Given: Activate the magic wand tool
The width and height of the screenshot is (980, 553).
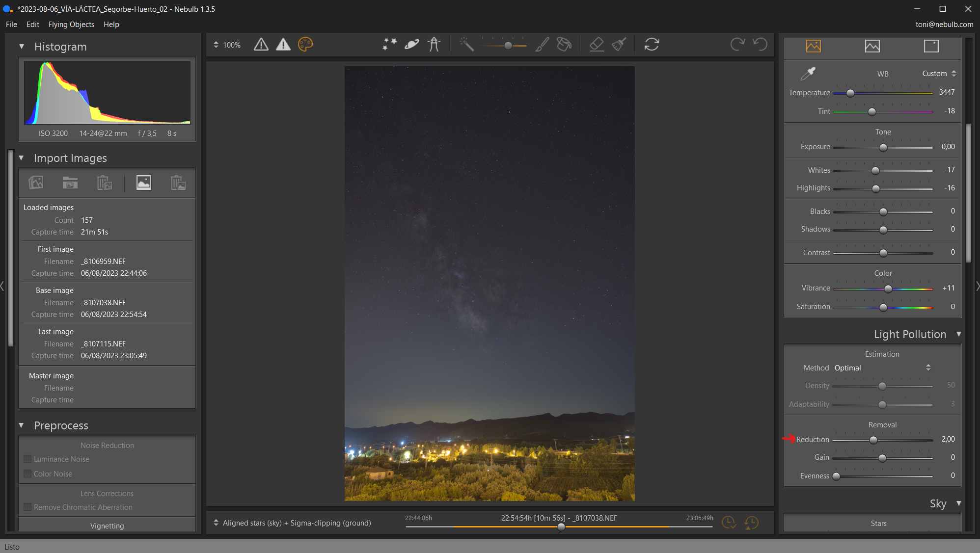Looking at the screenshot, I should click(466, 45).
